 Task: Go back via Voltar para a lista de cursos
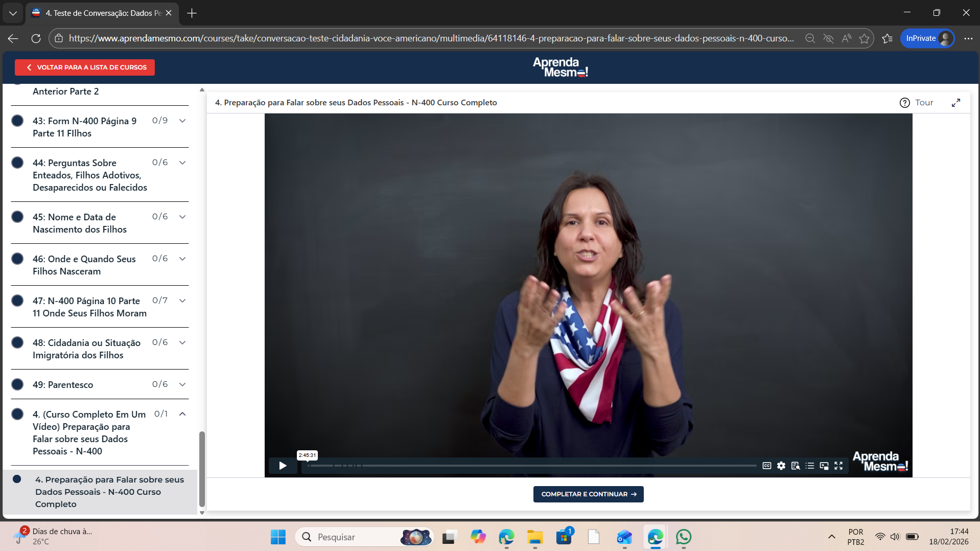click(x=85, y=67)
